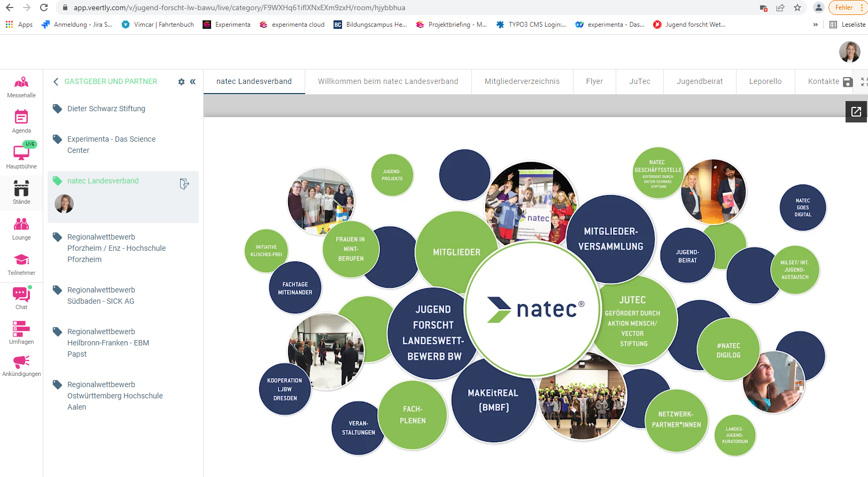Image resolution: width=868 pixels, height=477 pixels.
Task: Open the Jugendbeirat tab
Action: [x=699, y=81]
